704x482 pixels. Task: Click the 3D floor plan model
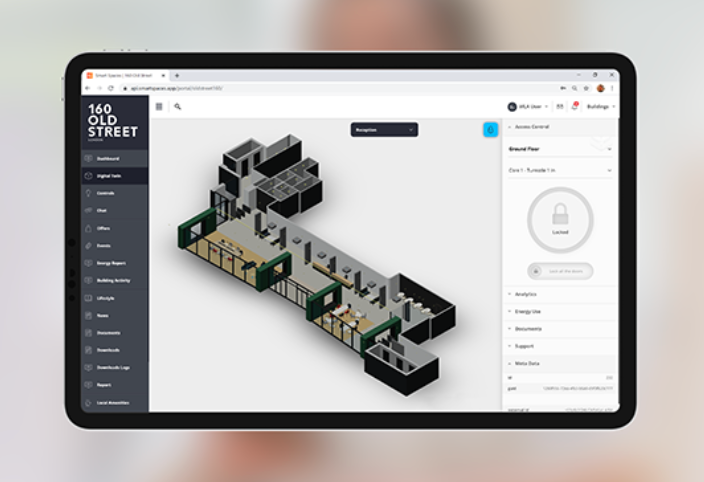(317, 265)
